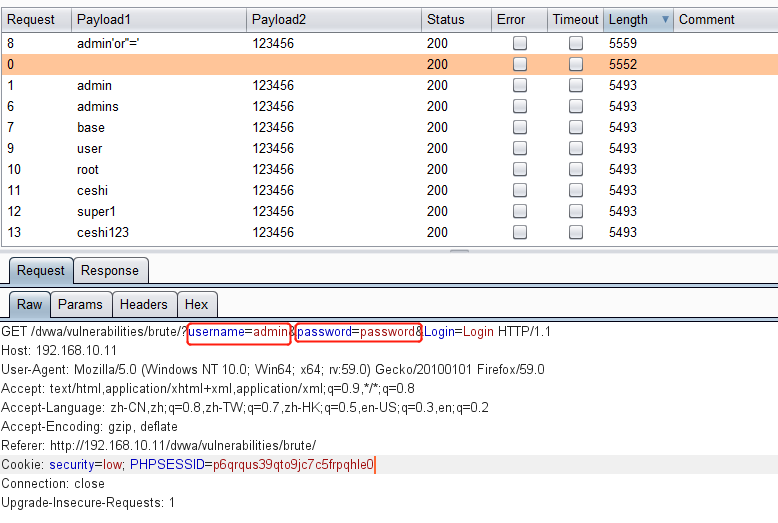Click length value 5559
Viewport: 778px width, 523px height.
(x=623, y=43)
